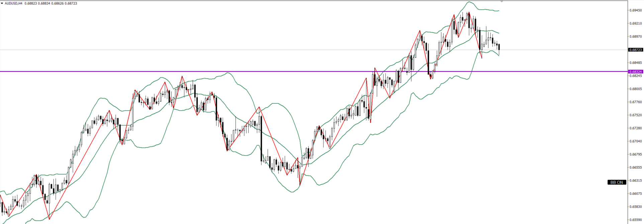Click the gray chart shift triangle marker
The height and width of the screenshot is (224, 644).
coord(501,2)
